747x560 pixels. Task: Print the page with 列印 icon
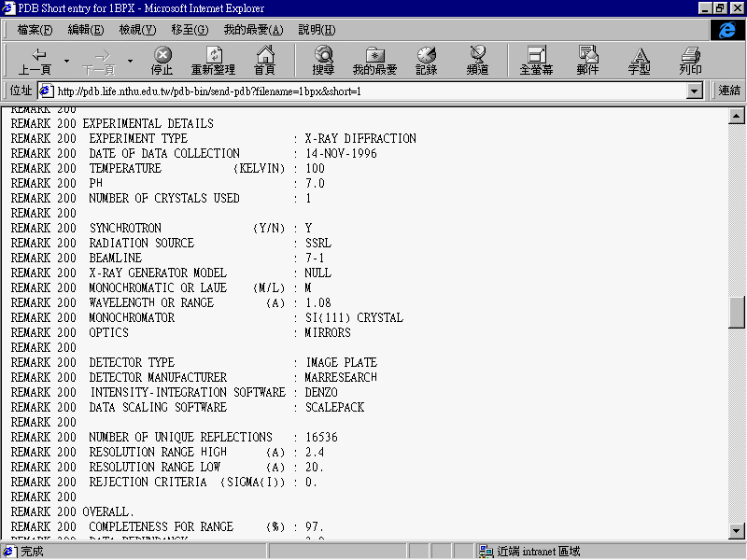click(x=690, y=55)
